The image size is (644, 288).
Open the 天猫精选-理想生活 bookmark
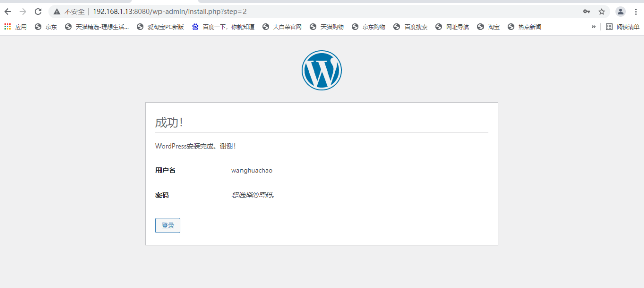[x=97, y=27]
